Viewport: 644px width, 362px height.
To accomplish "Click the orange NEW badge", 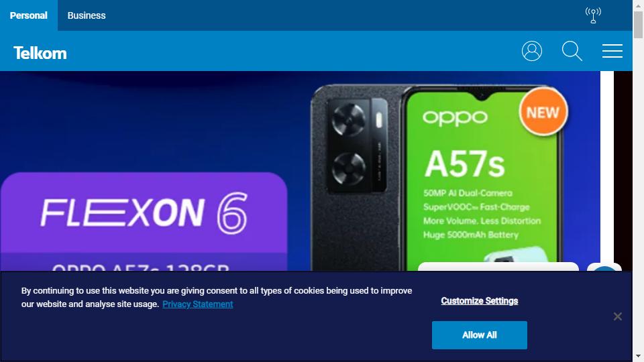I will (x=543, y=112).
